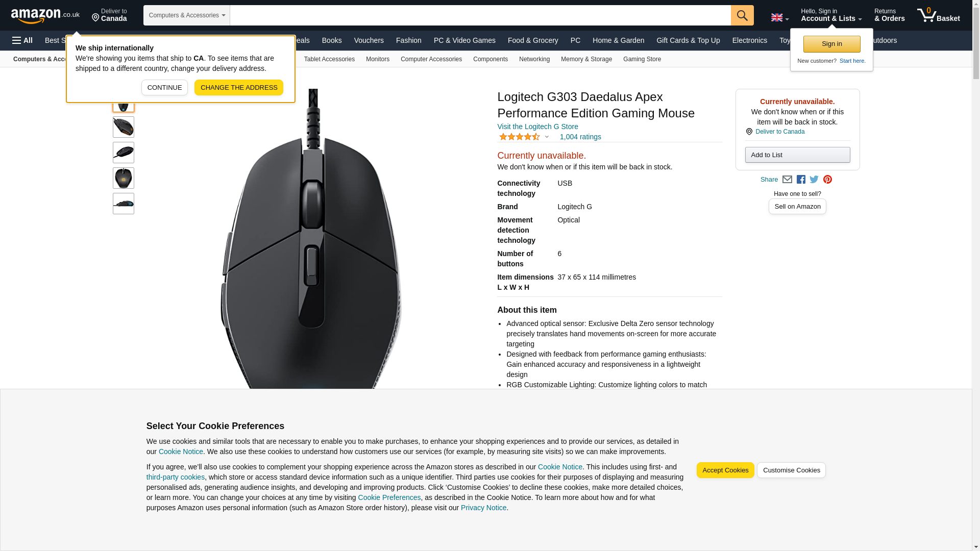Click the search magnifier icon button

click(x=742, y=15)
